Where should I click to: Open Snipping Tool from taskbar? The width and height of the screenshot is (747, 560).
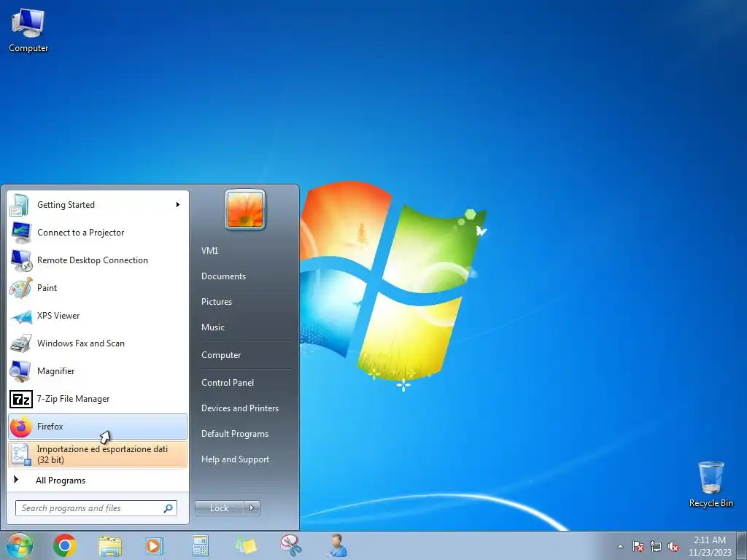[291, 545]
